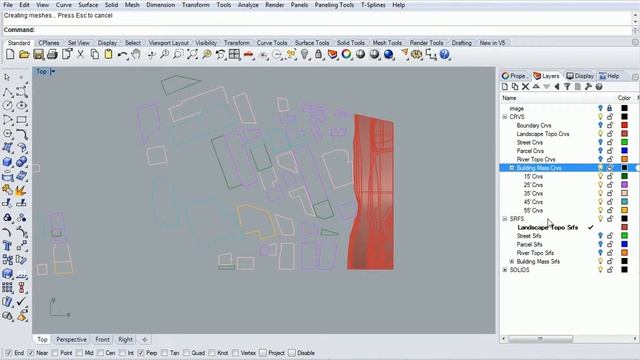Image resolution: width=640 pixels, height=360 pixels.
Task: Save the model with floppy icon
Action: 38,54
